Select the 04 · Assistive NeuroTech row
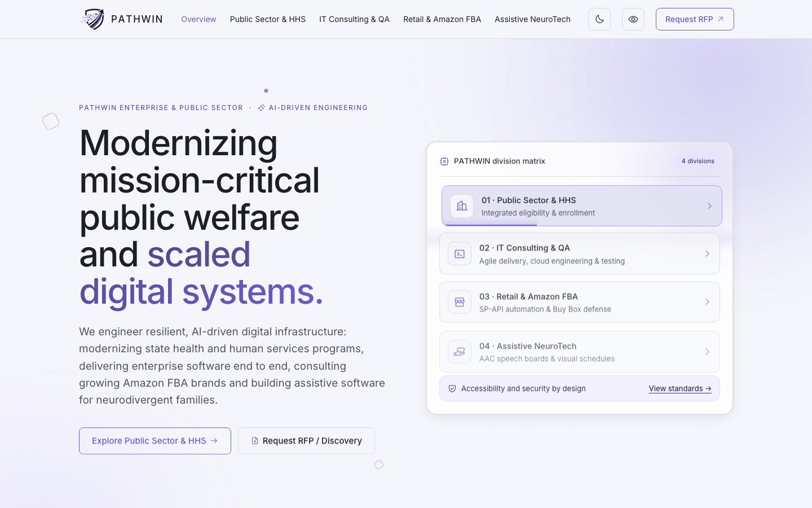812x508 pixels. point(580,352)
